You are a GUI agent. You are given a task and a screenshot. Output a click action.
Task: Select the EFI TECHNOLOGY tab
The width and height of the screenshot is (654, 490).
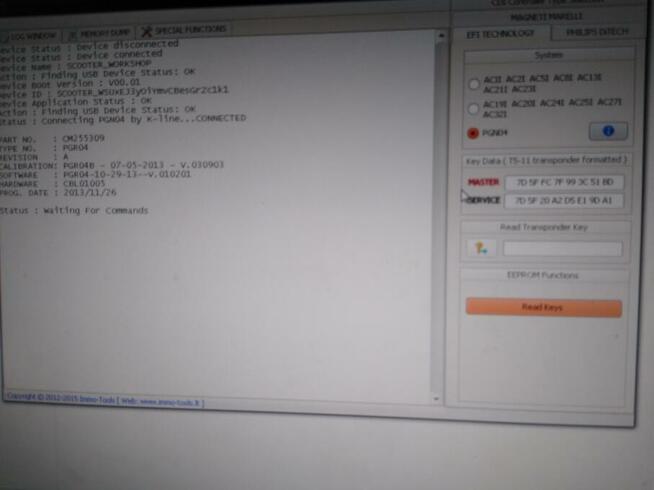[500, 34]
